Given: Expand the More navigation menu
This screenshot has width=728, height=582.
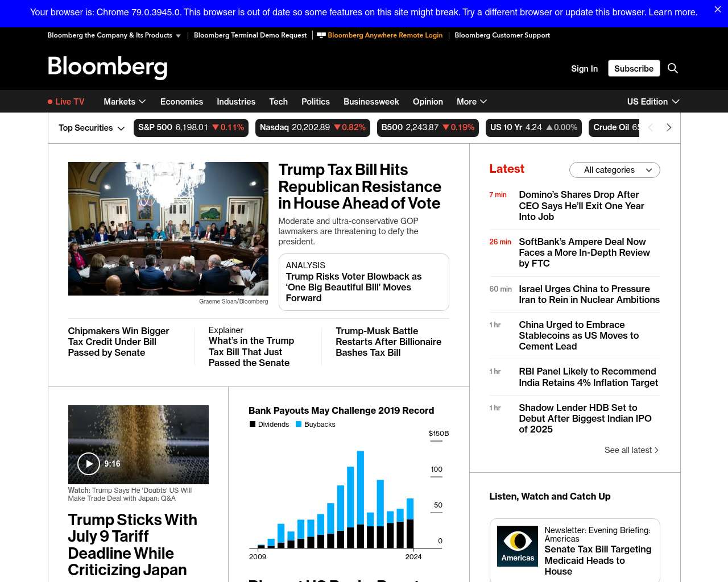Looking at the screenshot, I should pyautogui.click(x=471, y=102).
